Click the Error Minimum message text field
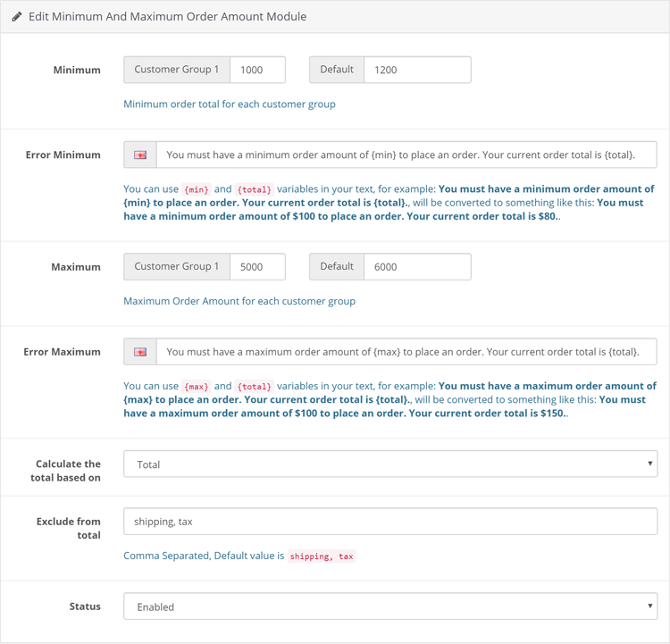Image resolution: width=670 pixels, height=644 pixels. (406, 155)
